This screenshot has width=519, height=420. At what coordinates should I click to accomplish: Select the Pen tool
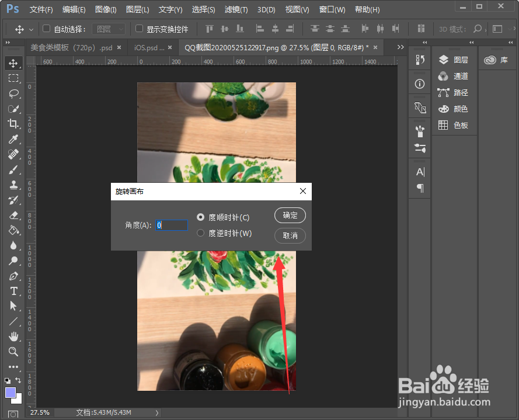click(13, 276)
